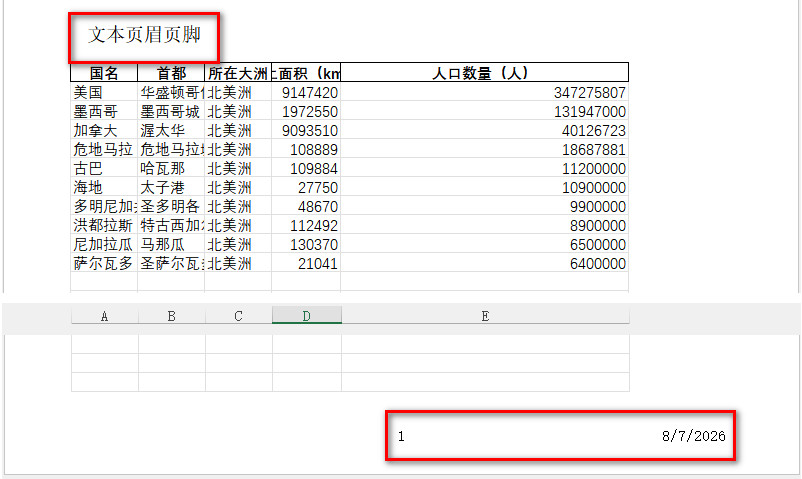
Task: Select the cell 哈瓦那
Action: (x=171, y=168)
